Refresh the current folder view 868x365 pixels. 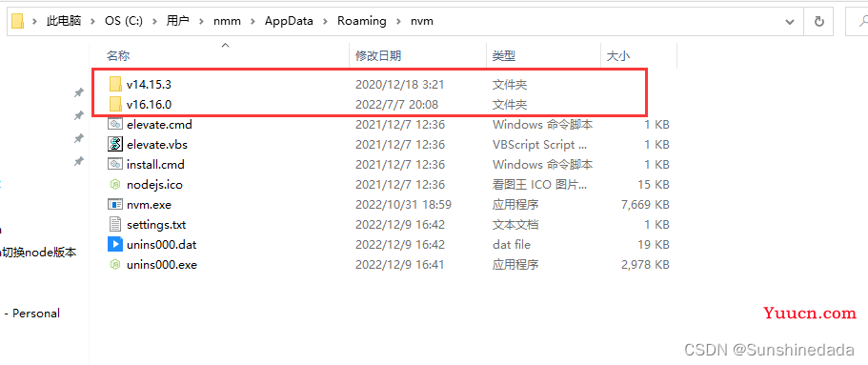(818, 22)
